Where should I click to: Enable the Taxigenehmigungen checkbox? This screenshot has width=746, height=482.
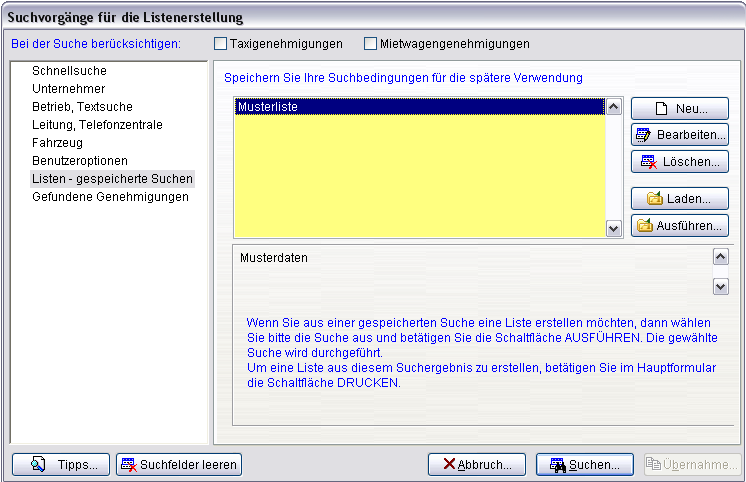pos(221,44)
